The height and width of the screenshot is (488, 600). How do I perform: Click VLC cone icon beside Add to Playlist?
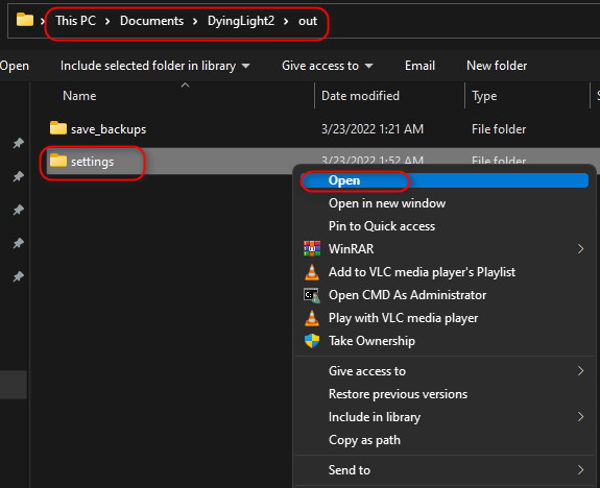[312, 272]
